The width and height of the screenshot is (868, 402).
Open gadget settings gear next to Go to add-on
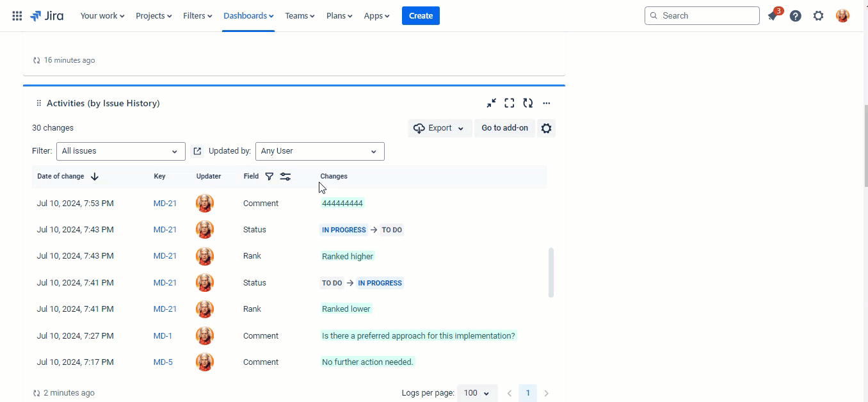tap(546, 128)
